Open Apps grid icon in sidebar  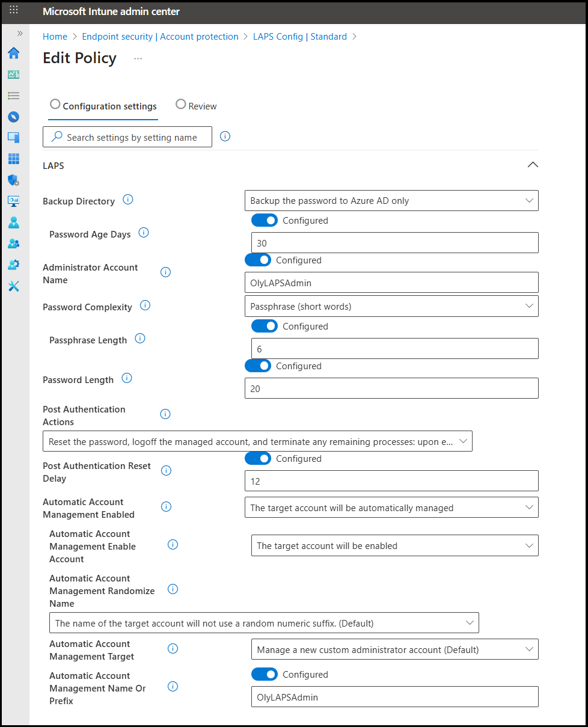point(14,159)
